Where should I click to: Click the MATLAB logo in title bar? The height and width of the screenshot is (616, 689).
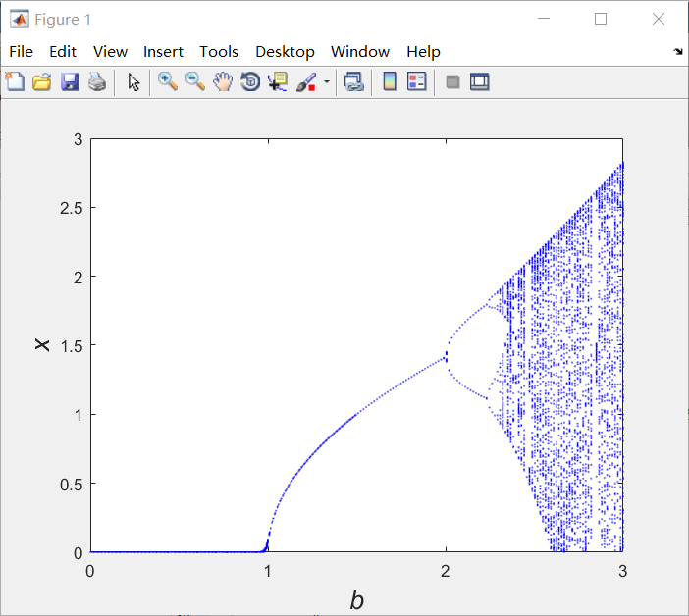tap(20, 19)
